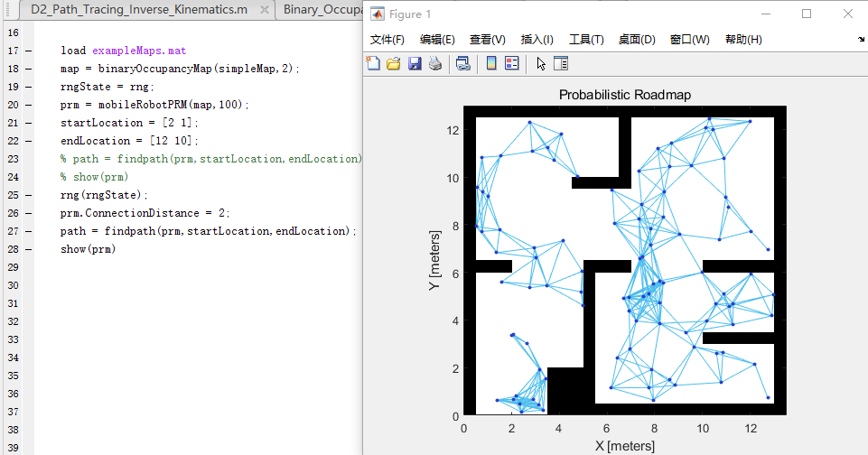Screen dimensions: 868x455
Task: Print figure using printer icon
Action: tap(435, 64)
